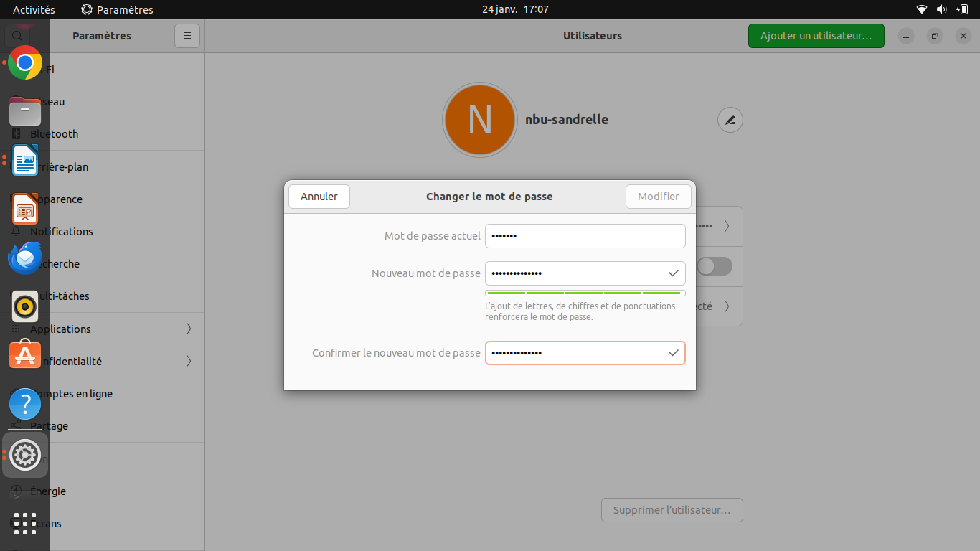This screenshot has height=551, width=980.
Task: Open Ubuntu Software store icon
Action: pos(25,354)
